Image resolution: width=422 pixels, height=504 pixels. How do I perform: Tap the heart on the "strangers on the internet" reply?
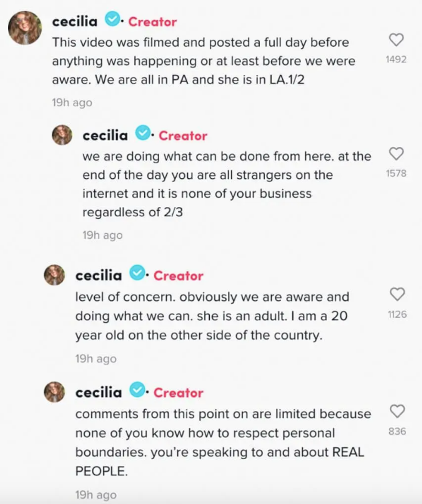396,153
